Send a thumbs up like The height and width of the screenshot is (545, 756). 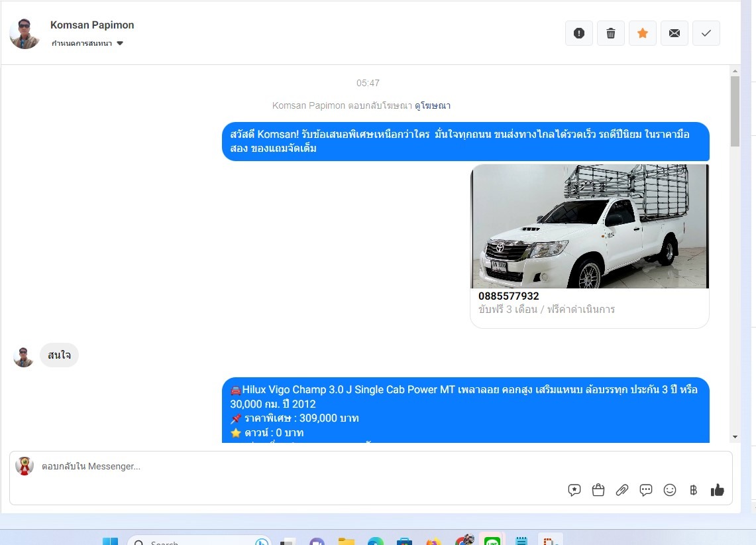point(717,490)
